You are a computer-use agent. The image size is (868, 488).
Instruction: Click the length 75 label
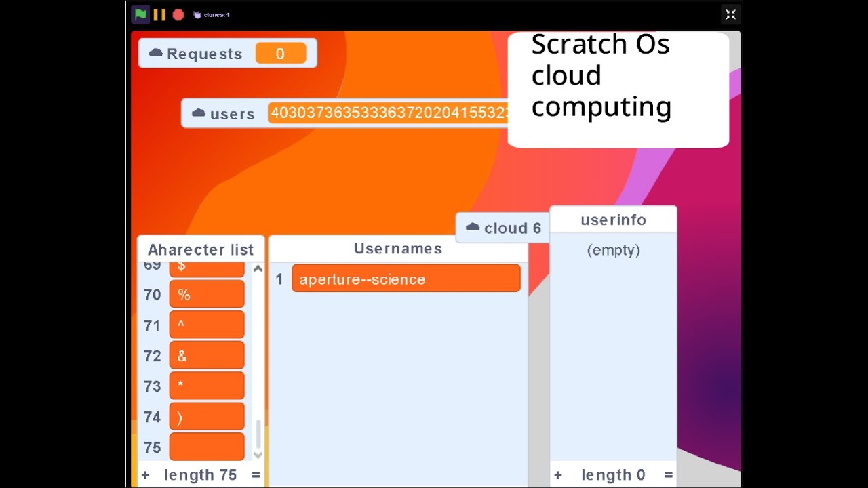click(201, 475)
